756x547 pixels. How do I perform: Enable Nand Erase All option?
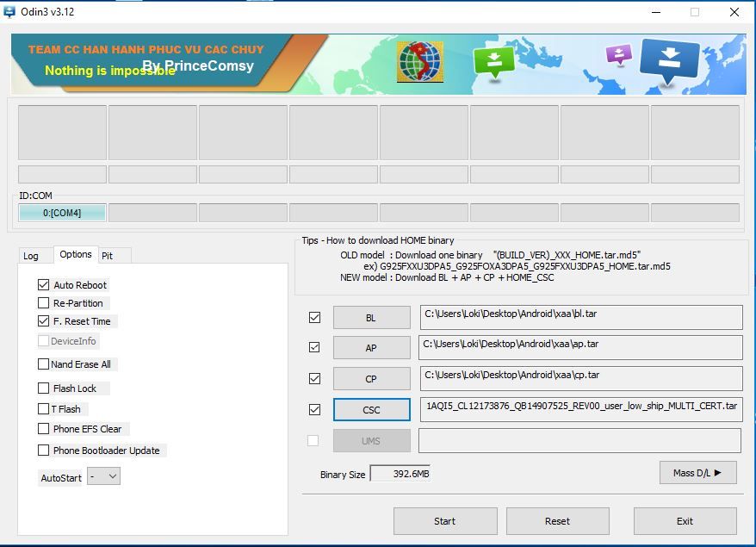pyautogui.click(x=44, y=364)
